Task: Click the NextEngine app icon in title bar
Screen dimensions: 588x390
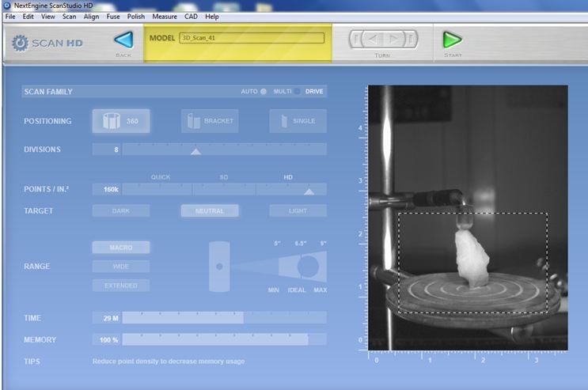Action: [x=7, y=6]
